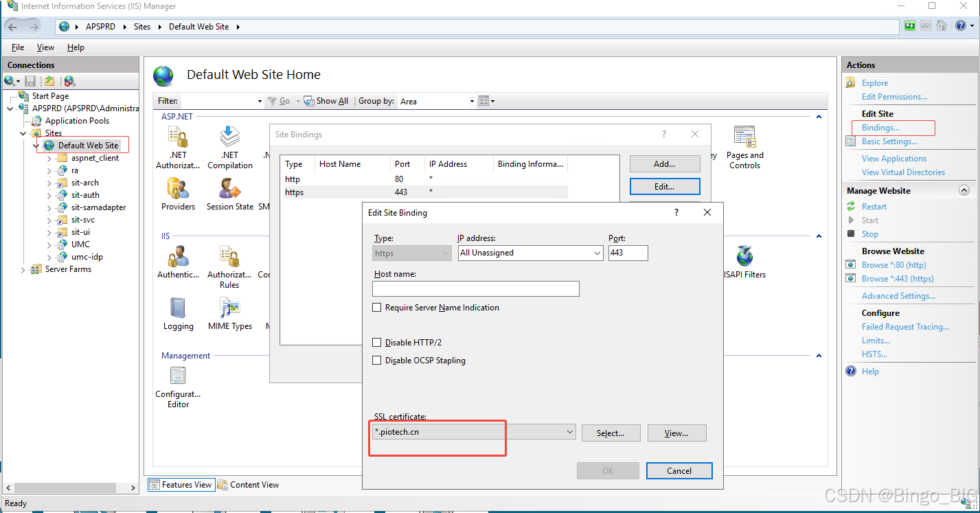The height and width of the screenshot is (513, 980).
Task: Open the Help menu
Action: (x=76, y=47)
